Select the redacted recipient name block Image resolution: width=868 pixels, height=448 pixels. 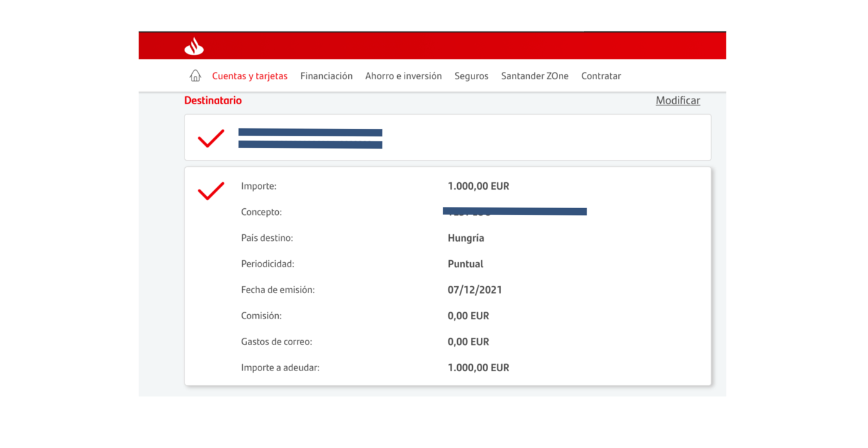click(x=310, y=138)
